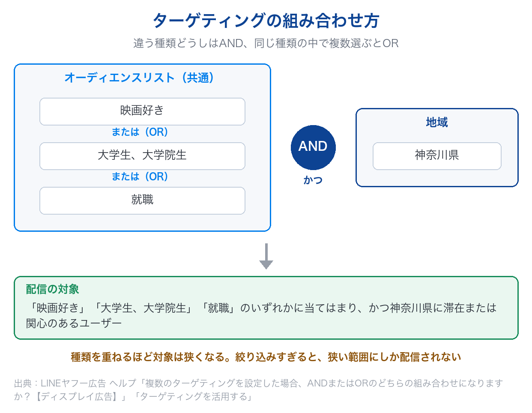Select the 神奈川県 box
Viewport: 532px width, 413px height.
pos(437,156)
